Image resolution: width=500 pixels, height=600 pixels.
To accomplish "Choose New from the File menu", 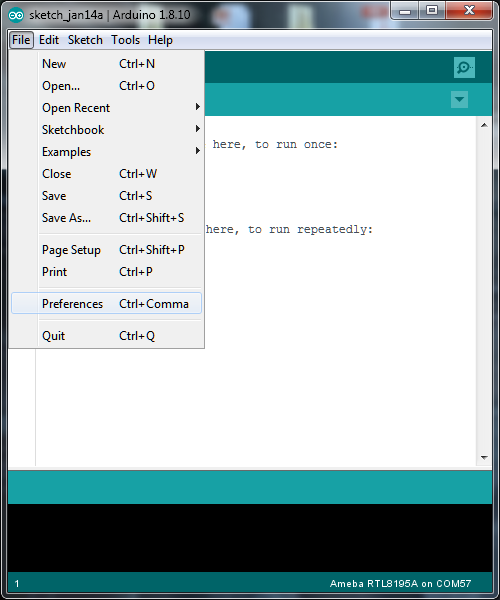I will click(x=106, y=64).
